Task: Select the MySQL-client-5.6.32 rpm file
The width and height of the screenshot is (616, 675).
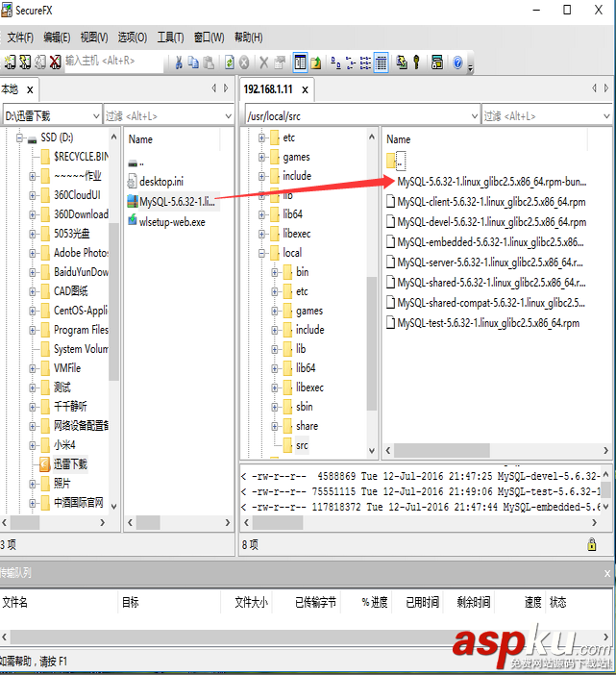Action: (x=491, y=202)
